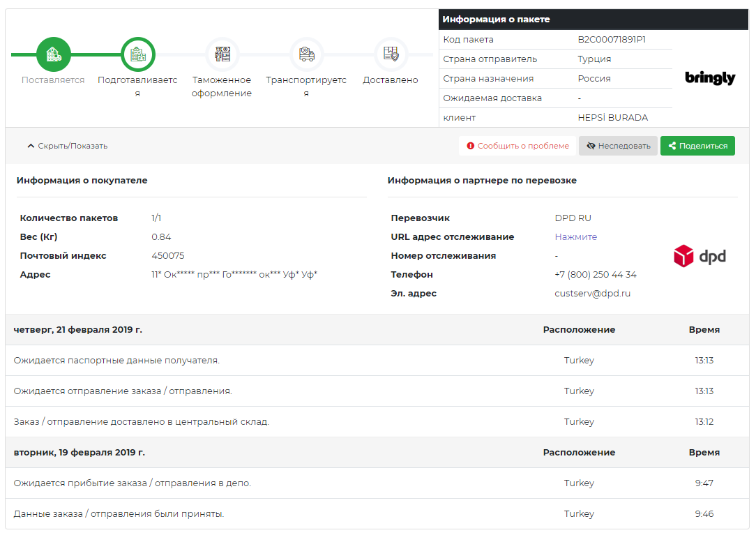Click the 'Ожидаемая доставка' row label
The image size is (756, 535).
[x=492, y=98]
